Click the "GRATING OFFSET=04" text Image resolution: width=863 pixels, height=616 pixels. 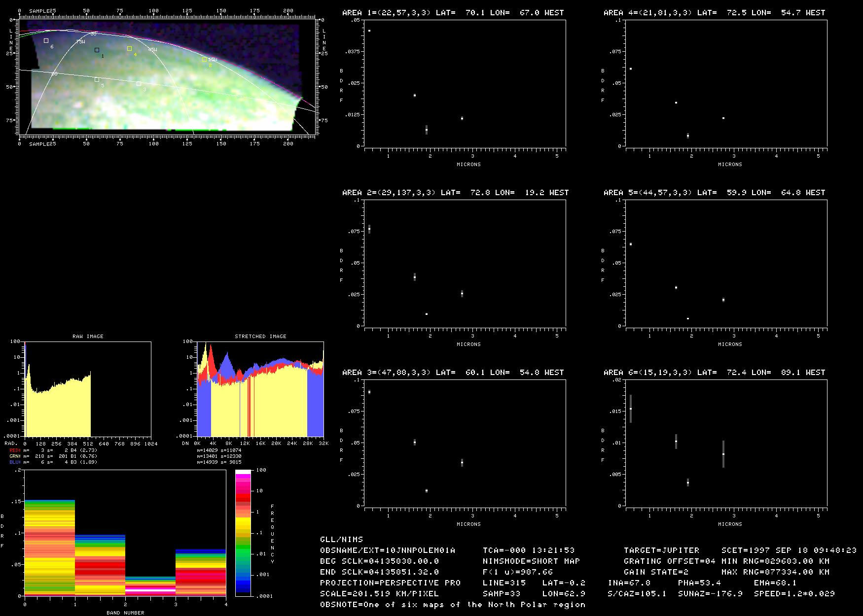click(x=670, y=561)
